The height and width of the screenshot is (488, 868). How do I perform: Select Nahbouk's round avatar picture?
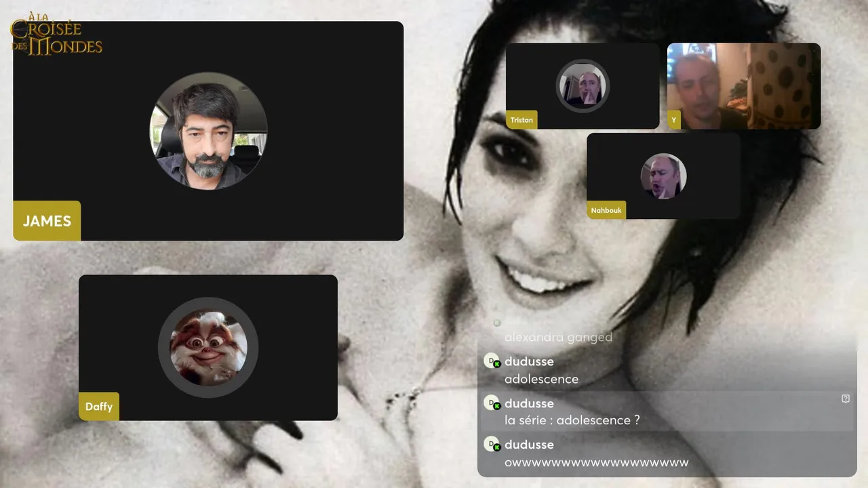tap(663, 176)
